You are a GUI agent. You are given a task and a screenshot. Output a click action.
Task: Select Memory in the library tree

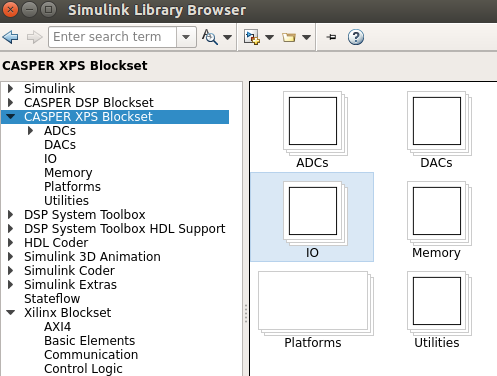(x=68, y=173)
